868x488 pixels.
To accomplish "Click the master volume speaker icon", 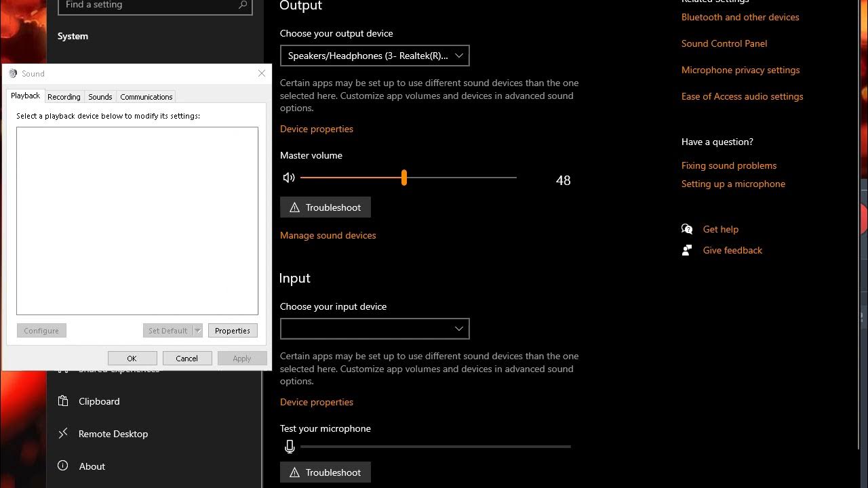I will (x=289, y=178).
